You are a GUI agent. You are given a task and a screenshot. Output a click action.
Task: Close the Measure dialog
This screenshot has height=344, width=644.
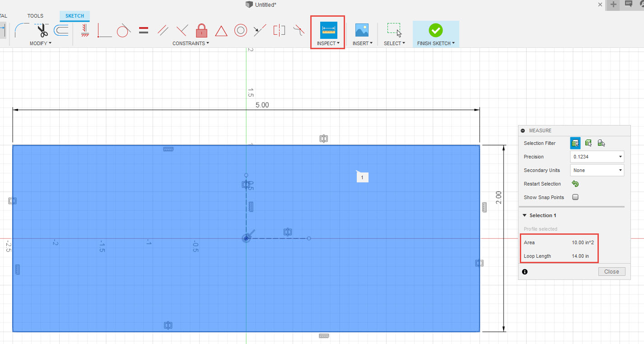(x=611, y=271)
